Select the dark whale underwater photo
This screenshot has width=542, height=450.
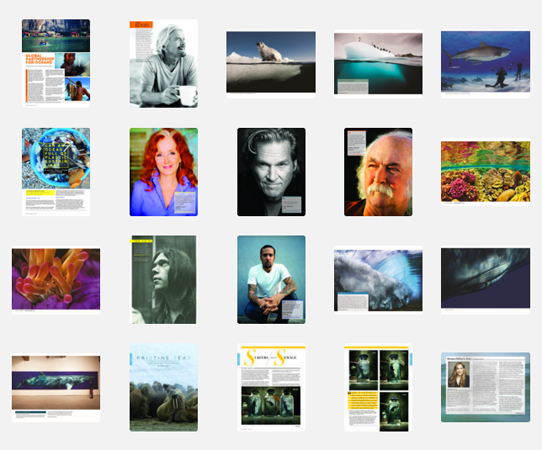(x=485, y=280)
